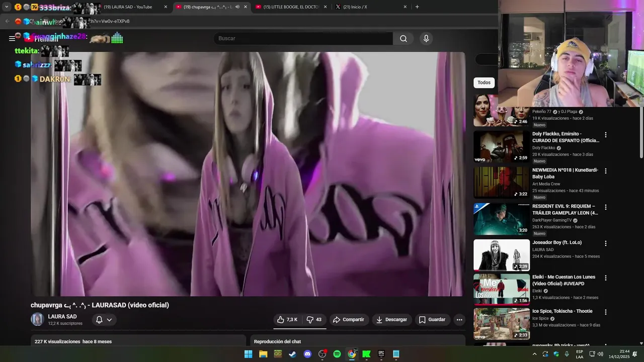The image size is (644, 362).
Task: Close the LAURA SAD - YouTube tab
Action: click(x=166, y=7)
